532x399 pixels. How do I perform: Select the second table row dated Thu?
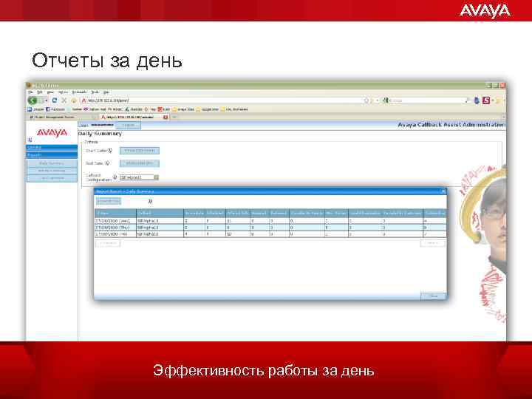270,228
